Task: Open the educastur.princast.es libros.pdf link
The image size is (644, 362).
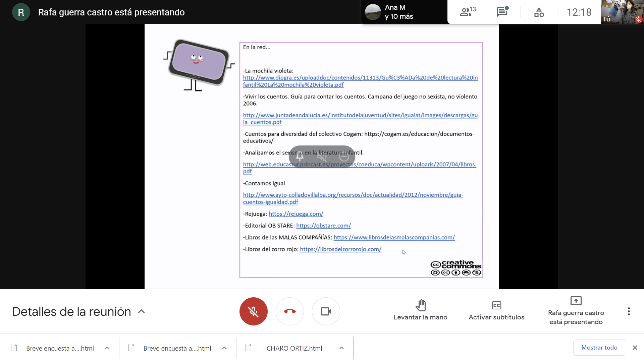Action: [360, 168]
